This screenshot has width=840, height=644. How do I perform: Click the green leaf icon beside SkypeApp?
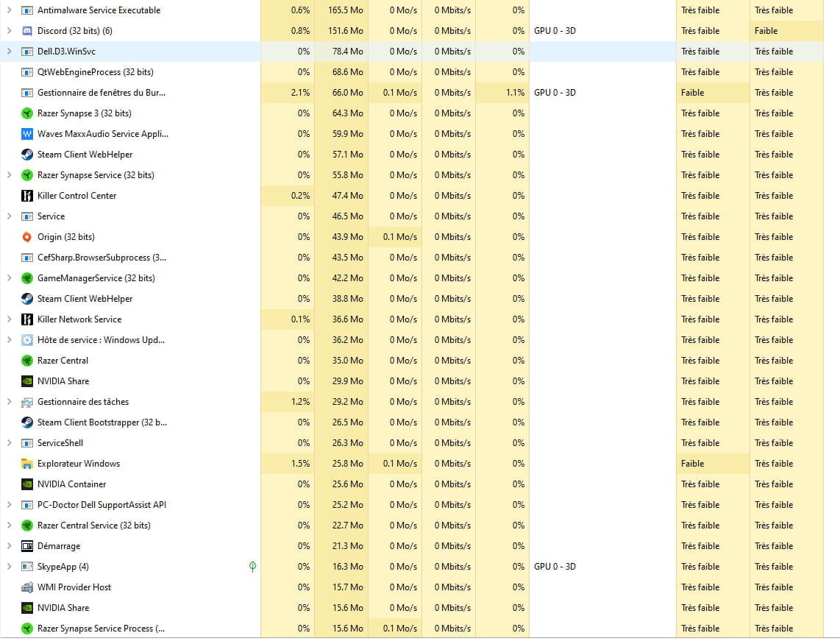[x=252, y=567]
